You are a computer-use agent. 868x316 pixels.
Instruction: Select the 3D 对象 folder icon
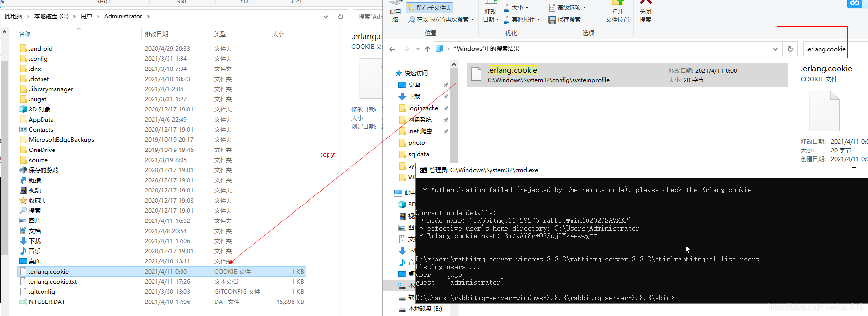tap(23, 109)
